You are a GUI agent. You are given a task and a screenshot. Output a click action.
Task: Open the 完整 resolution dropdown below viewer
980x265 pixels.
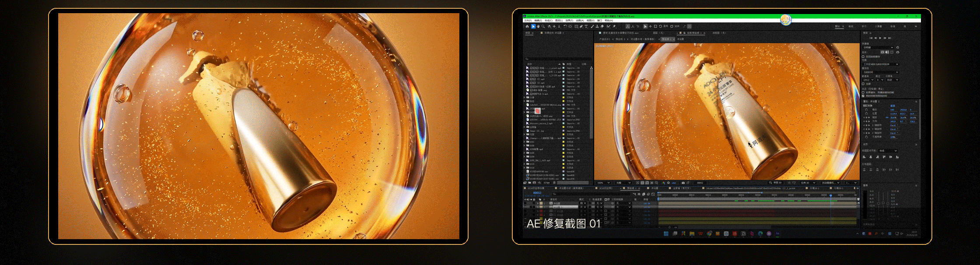coord(623,183)
